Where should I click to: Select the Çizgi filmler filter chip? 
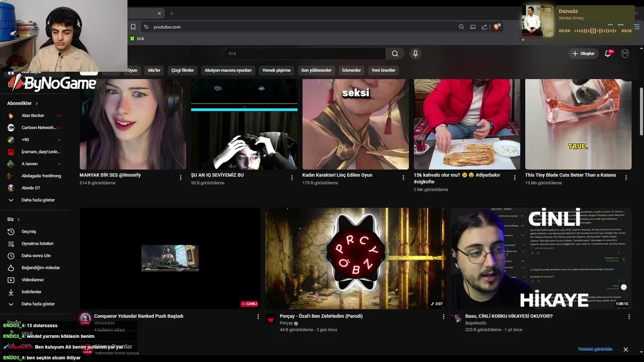(183, 70)
